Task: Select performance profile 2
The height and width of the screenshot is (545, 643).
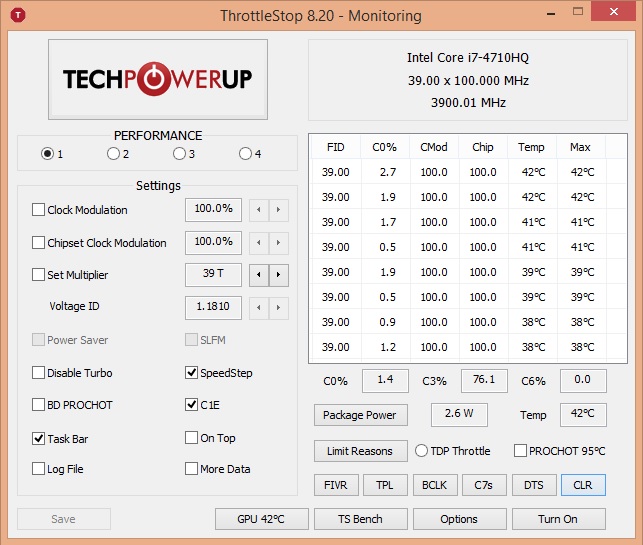Action: tap(113, 154)
